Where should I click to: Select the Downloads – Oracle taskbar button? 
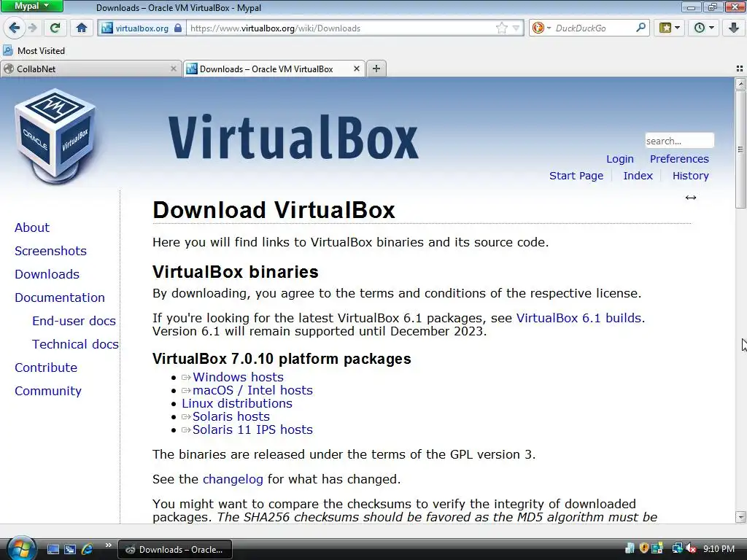[175, 550]
